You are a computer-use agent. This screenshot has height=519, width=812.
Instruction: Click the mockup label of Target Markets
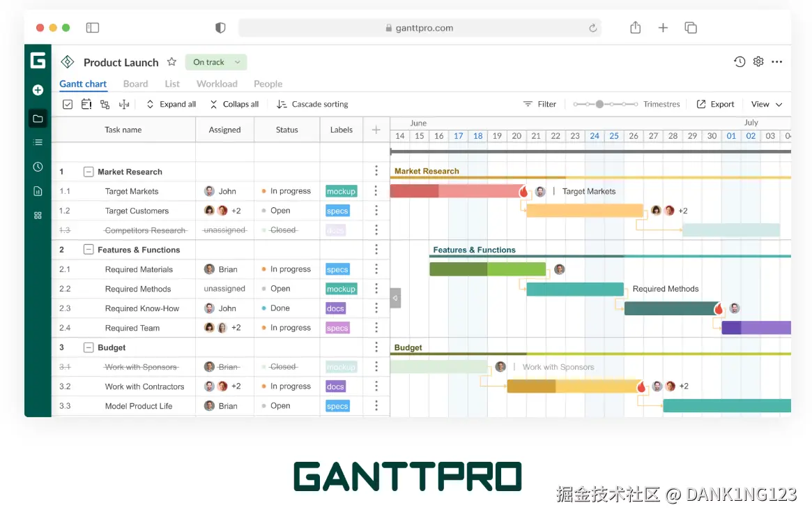342,191
